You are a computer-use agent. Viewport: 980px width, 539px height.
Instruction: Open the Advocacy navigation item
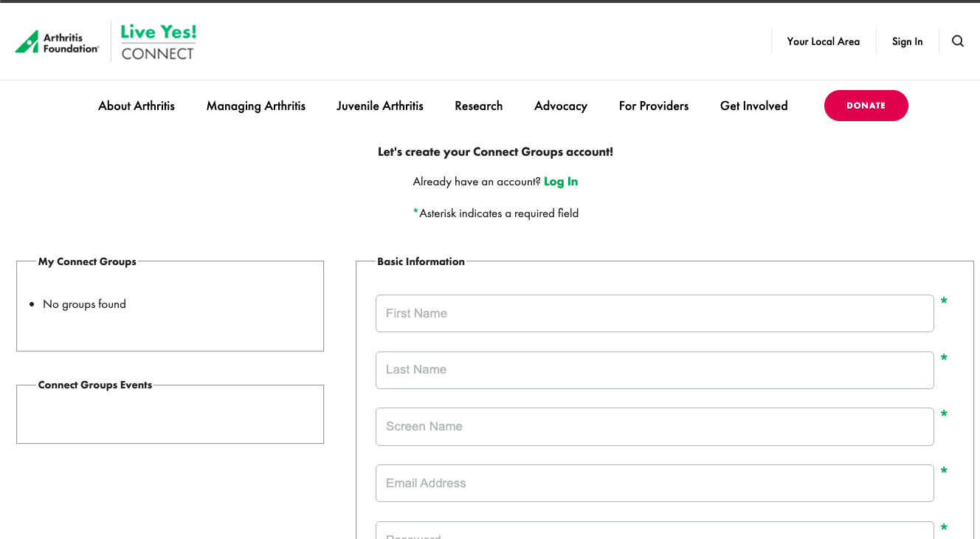[561, 106]
